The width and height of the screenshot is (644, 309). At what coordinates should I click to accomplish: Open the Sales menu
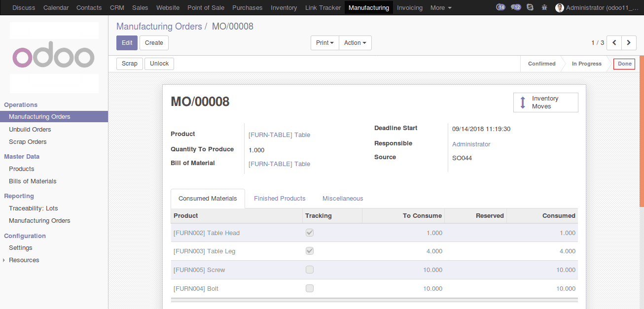click(140, 7)
